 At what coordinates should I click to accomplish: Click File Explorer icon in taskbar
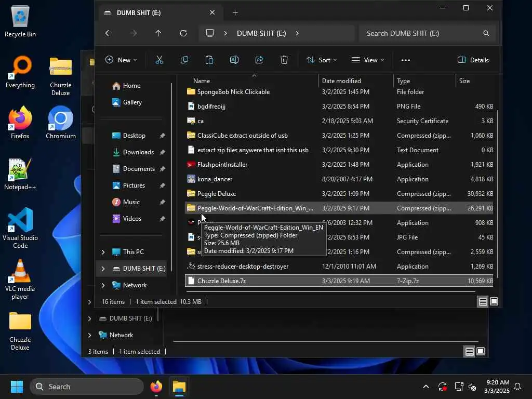(x=179, y=387)
